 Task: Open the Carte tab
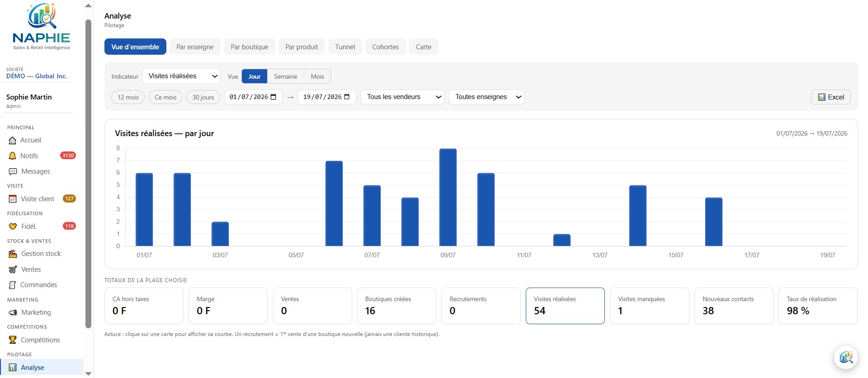[424, 47]
